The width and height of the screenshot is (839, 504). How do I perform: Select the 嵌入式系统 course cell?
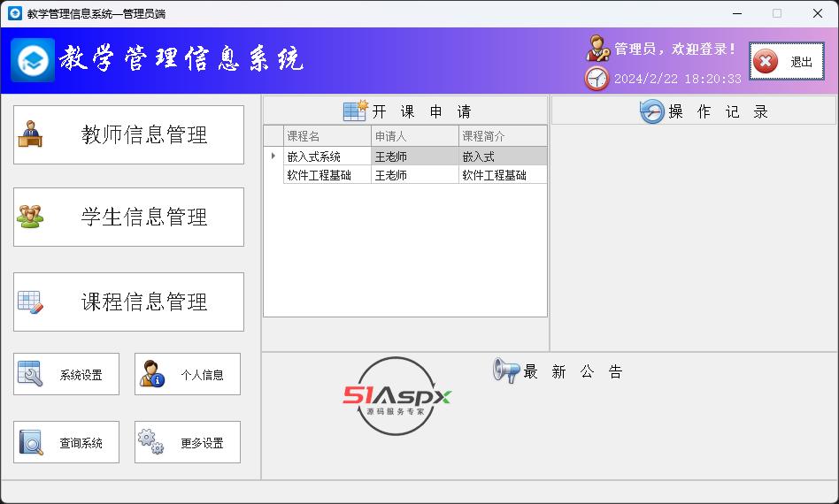tap(327, 157)
